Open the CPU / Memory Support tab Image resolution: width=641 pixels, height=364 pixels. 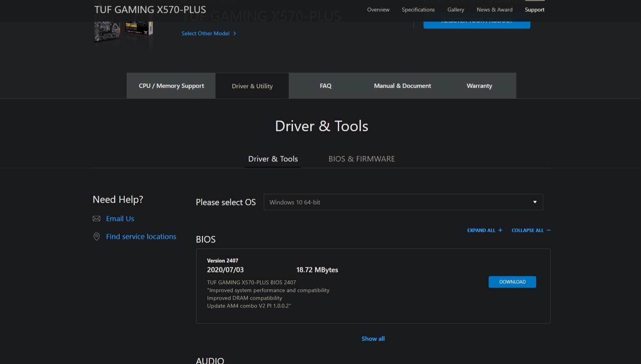coord(171,86)
